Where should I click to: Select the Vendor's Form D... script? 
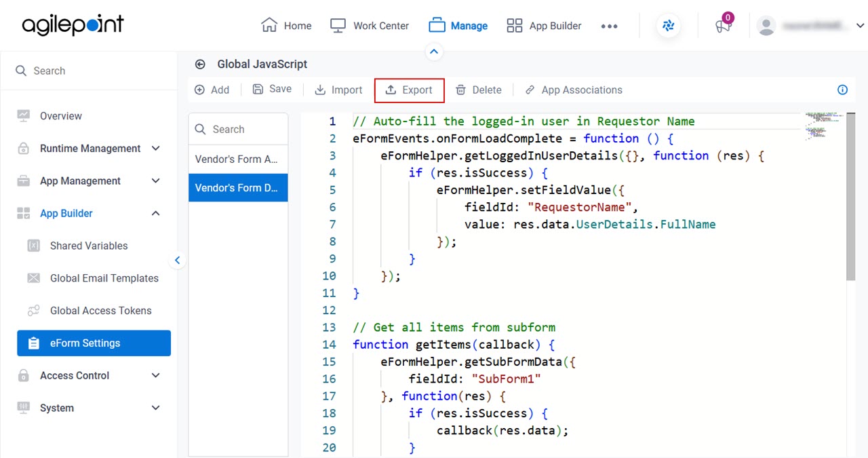pos(238,187)
